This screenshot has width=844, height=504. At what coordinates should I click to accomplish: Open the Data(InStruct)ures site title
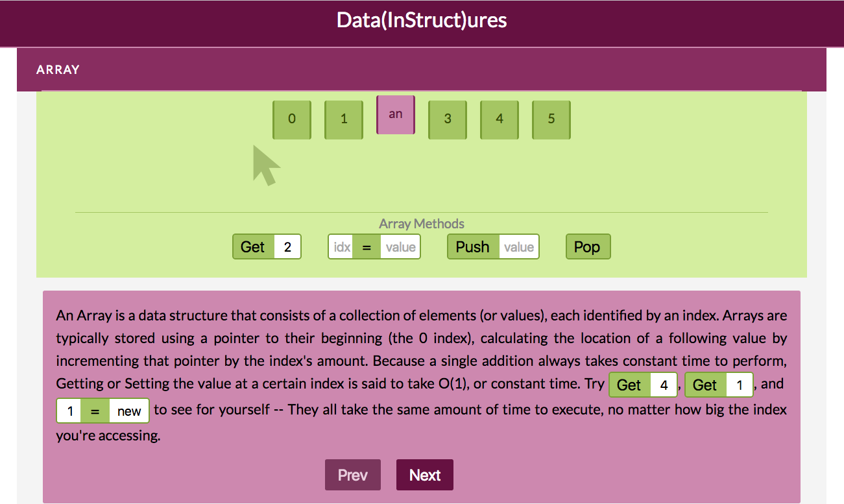click(422, 21)
